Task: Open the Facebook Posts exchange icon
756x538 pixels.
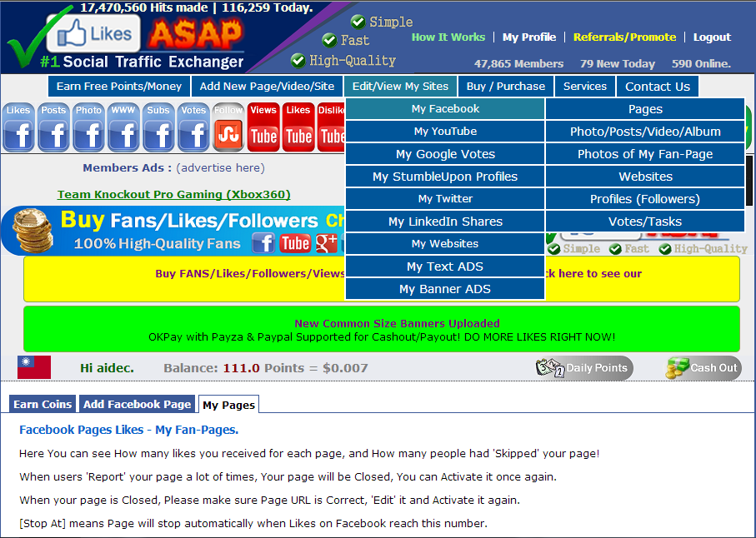Action: pyautogui.click(x=53, y=127)
